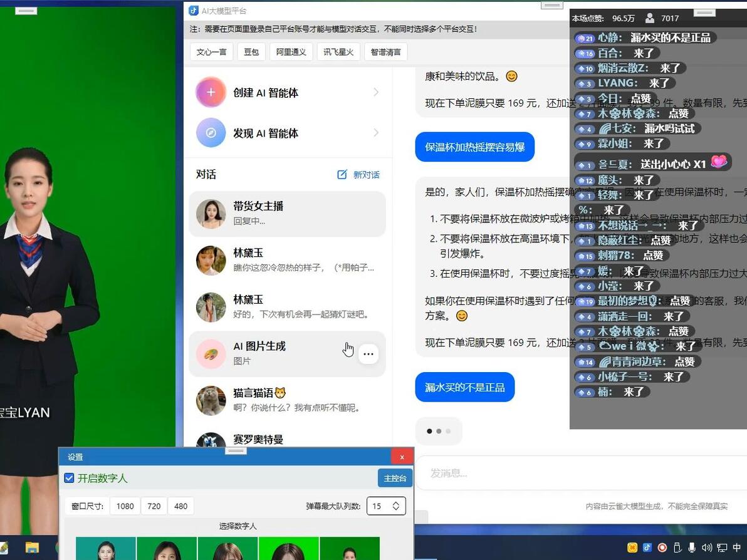The image size is (747, 560).
Task: Click the AI 图片生成 palette icon
Action: (211, 354)
